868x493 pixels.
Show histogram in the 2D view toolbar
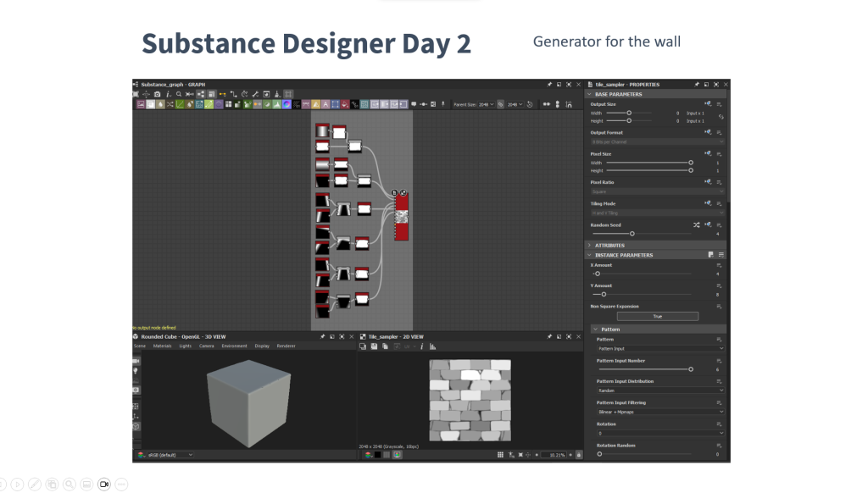point(433,346)
